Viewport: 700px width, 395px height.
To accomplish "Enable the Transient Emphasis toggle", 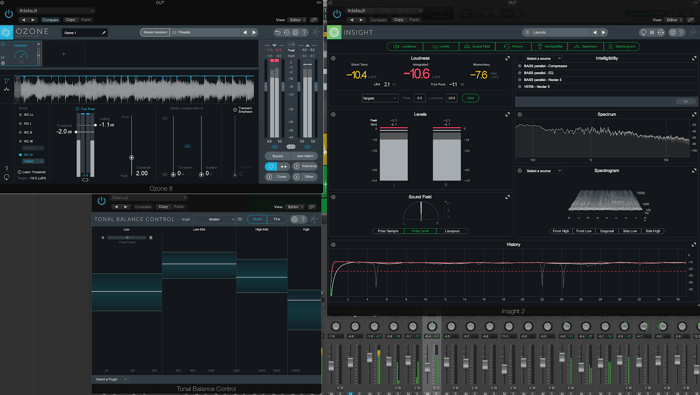I will 235,110.
